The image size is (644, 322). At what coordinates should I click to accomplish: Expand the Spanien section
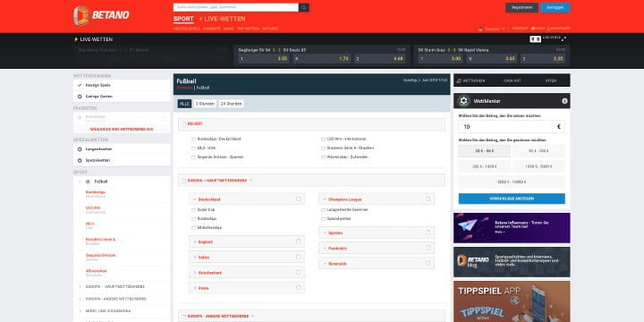click(377, 233)
